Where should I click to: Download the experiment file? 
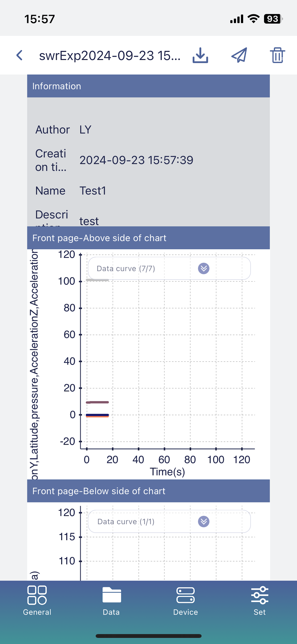click(x=200, y=55)
